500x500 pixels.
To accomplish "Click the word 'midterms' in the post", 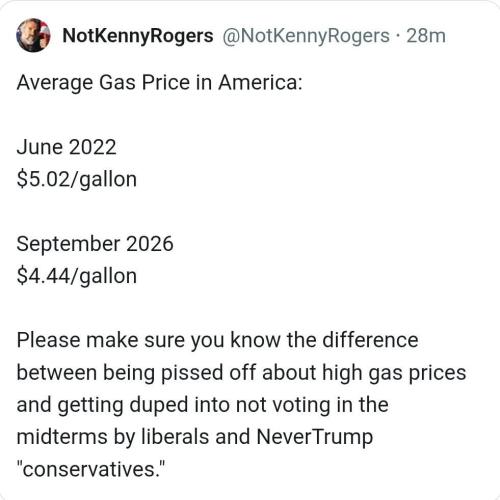I will [62, 436].
